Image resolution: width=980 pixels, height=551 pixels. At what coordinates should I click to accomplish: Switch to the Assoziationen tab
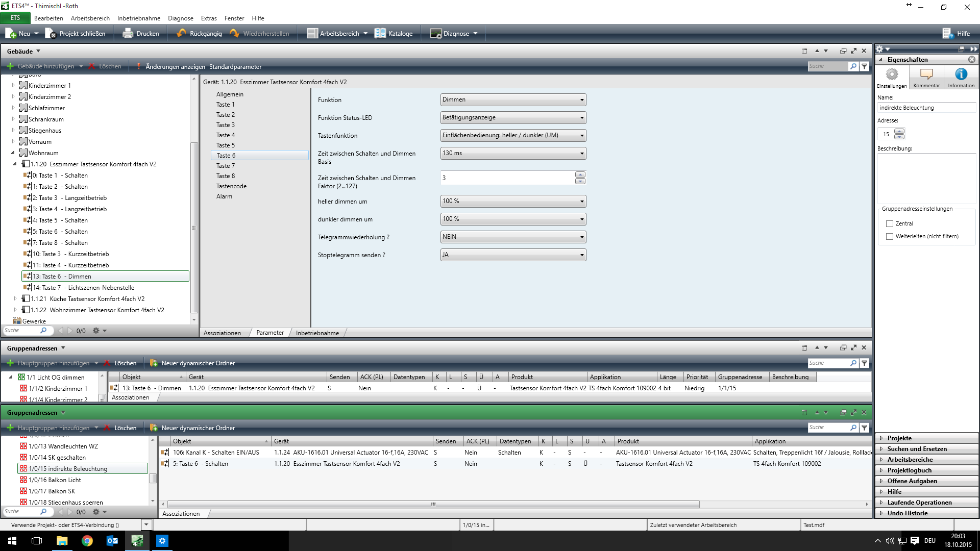tap(222, 333)
